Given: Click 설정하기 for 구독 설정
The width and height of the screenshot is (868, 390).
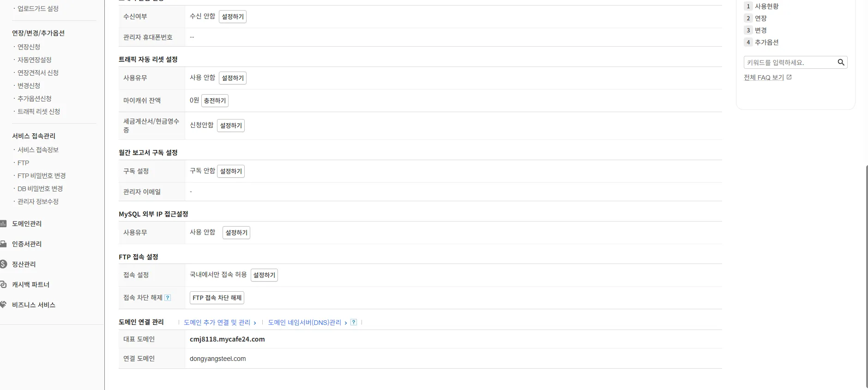Looking at the screenshot, I should click(x=231, y=171).
